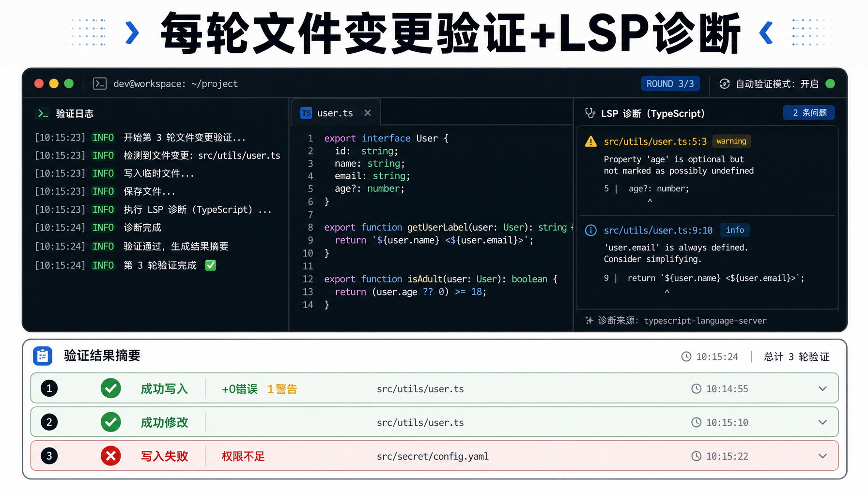868x496 pixels.
Task: Click the 'info' severity tag
Action: 735,230
